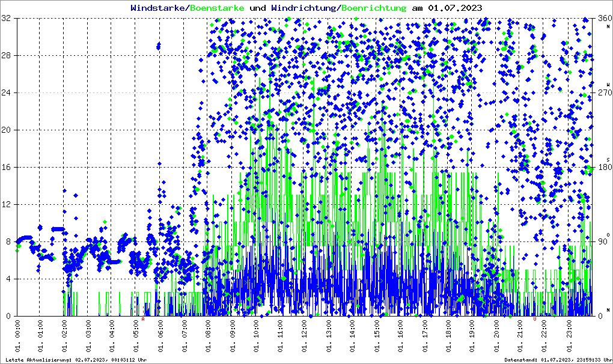Screen dimensions: 613x364
Task: Click the left axis value 16
Action: pos(6,167)
